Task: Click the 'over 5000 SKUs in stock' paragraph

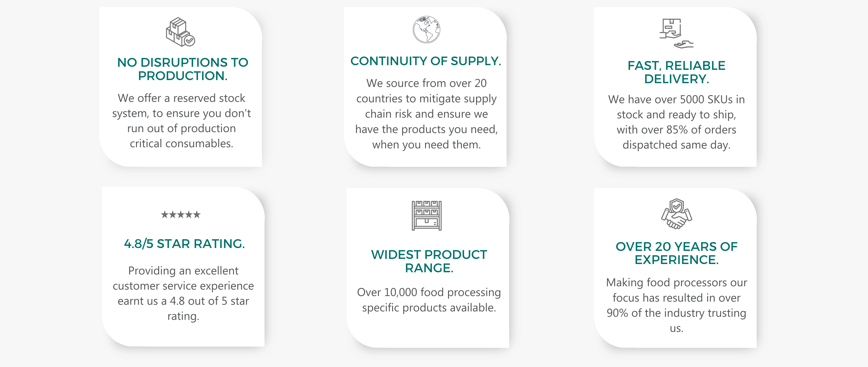Action: pyautogui.click(x=677, y=122)
